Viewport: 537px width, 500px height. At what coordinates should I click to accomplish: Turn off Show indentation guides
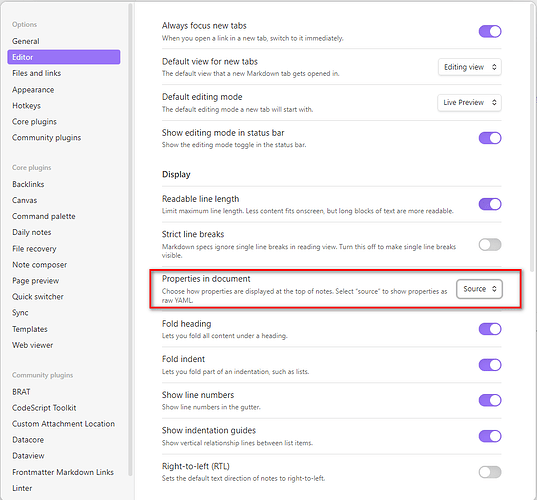(x=490, y=436)
